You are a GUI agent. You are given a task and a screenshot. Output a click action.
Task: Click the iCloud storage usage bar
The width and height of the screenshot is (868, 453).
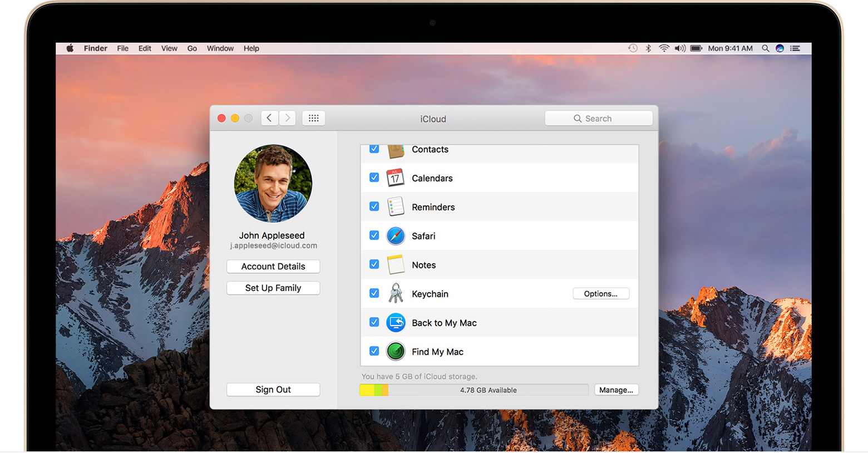pos(474,390)
